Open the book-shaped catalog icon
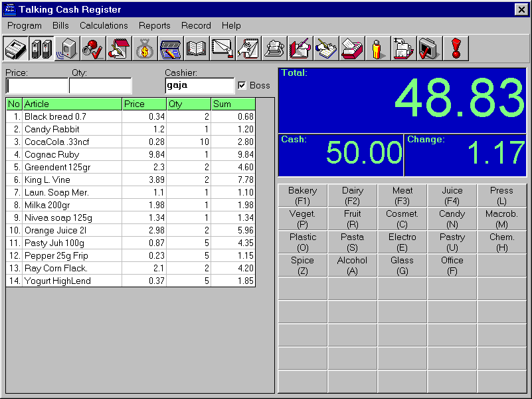The width and height of the screenshot is (532, 399). click(197, 48)
